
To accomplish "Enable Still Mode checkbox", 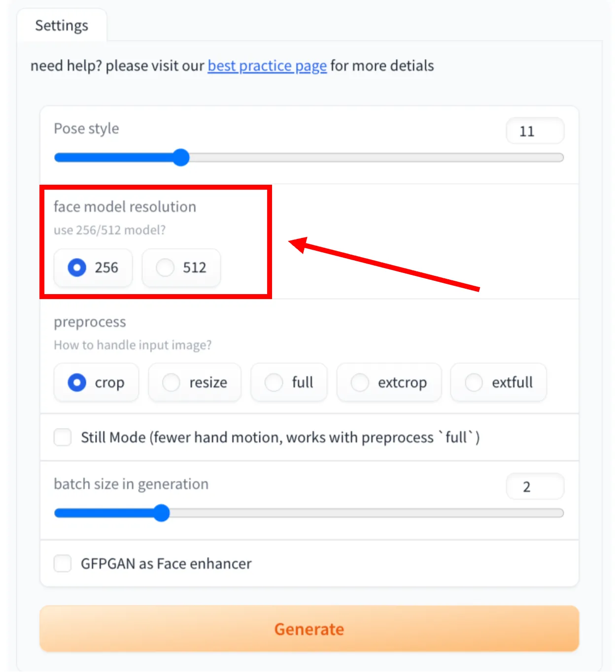I will click(x=62, y=437).
